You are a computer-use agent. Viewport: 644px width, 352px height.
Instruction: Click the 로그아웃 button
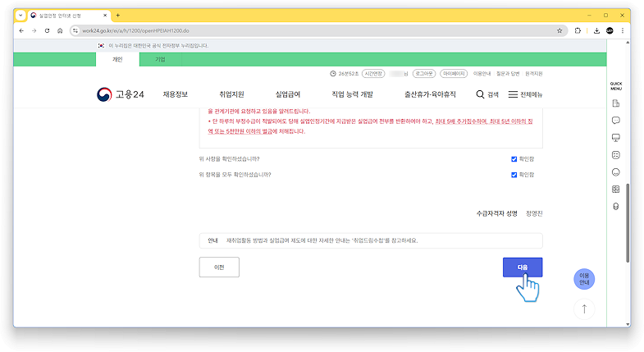pos(424,74)
